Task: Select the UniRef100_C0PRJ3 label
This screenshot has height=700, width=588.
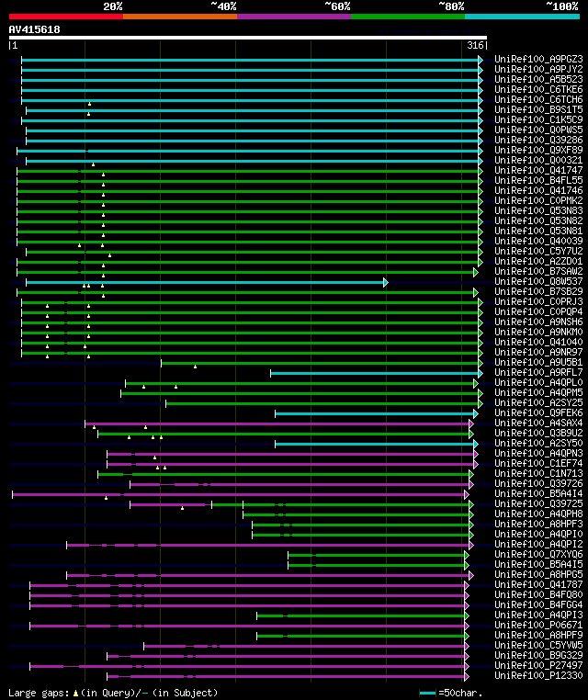Action: coord(538,302)
